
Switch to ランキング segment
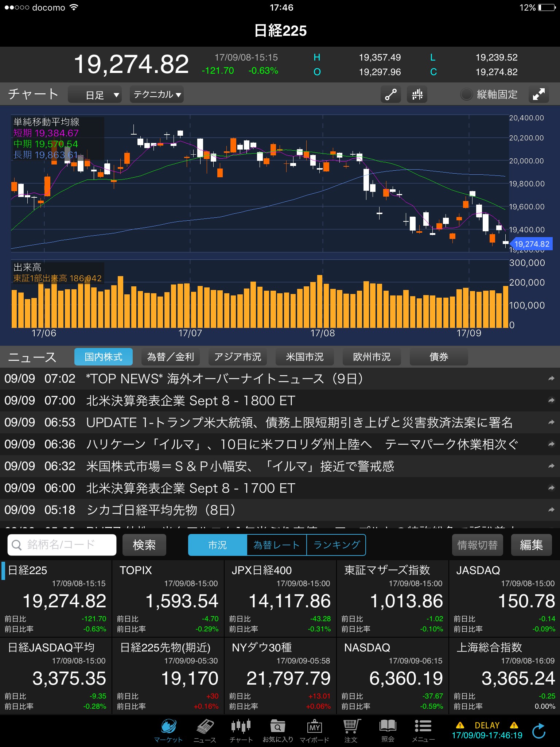click(x=336, y=545)
